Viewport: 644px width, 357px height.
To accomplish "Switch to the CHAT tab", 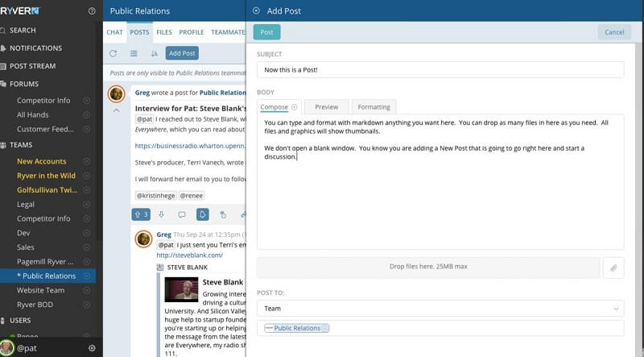I will [x=114, y=32].
